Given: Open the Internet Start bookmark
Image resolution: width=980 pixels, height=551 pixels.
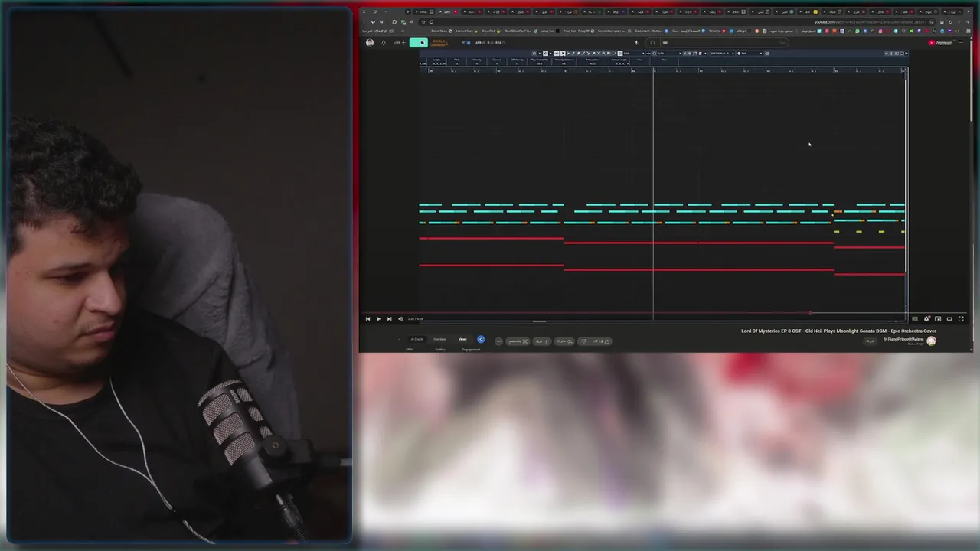Looking at the screenshot, I should pyautogui.click(x=466, y=31).
